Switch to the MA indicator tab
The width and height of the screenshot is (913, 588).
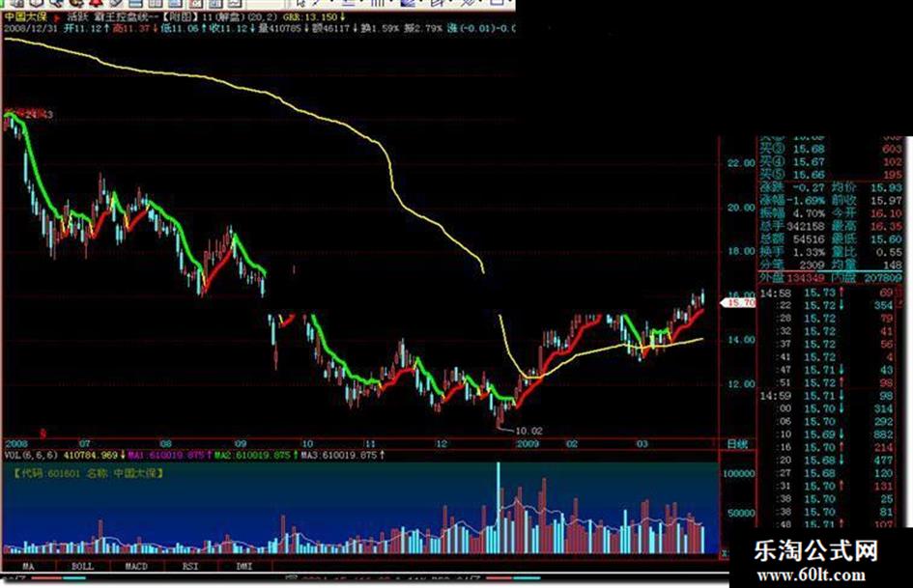tap(28, 566)
